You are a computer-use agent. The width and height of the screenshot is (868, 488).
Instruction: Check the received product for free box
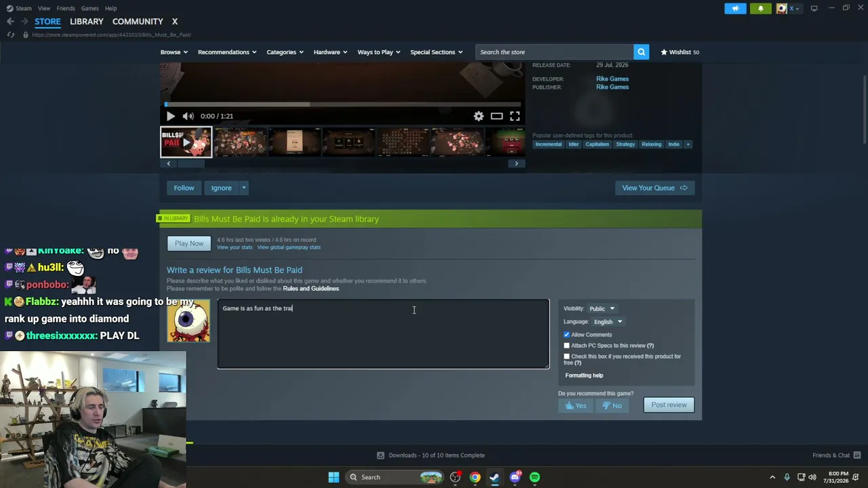(x=567, y=357)
